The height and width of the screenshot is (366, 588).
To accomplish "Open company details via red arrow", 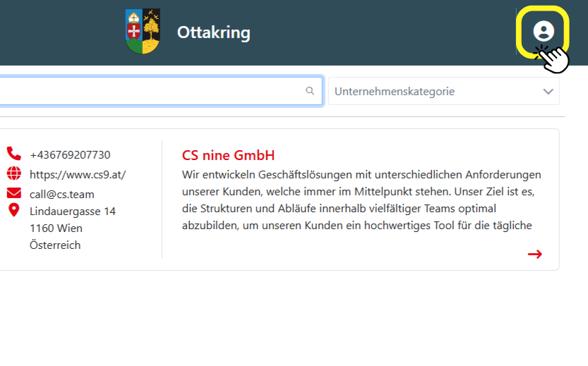I will [534, 254].
